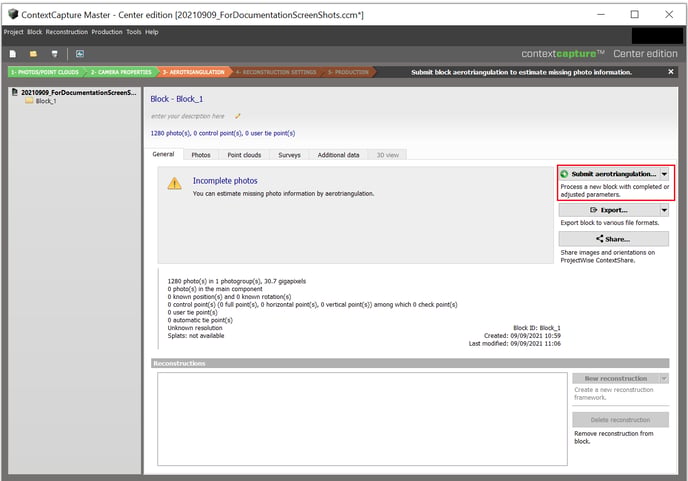
Task: Open the Export button dropdown arrow
Action: [664, 210]
